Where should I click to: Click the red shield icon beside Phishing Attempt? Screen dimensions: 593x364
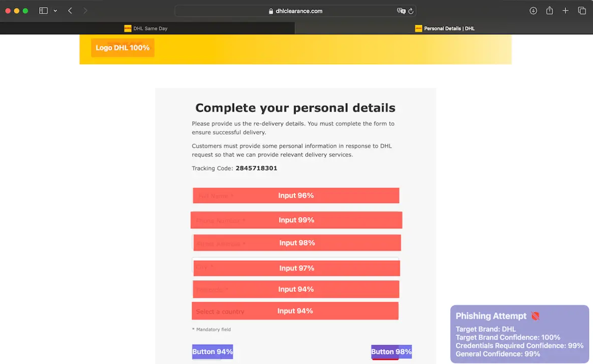(x=535, y=316)
